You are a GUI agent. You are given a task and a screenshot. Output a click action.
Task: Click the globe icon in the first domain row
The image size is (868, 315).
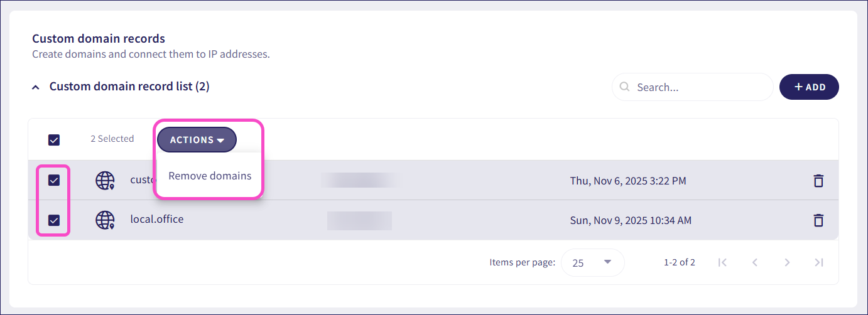click(x=105, y=181)
